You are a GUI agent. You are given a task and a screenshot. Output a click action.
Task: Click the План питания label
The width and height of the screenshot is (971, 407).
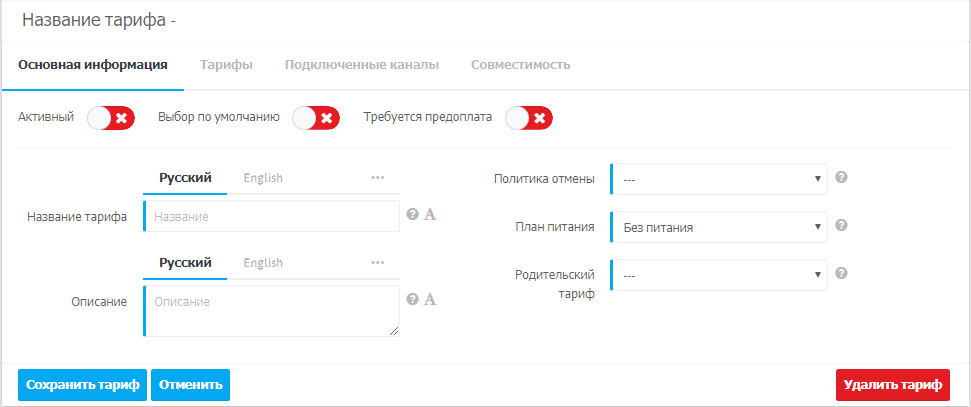[555, 227]
